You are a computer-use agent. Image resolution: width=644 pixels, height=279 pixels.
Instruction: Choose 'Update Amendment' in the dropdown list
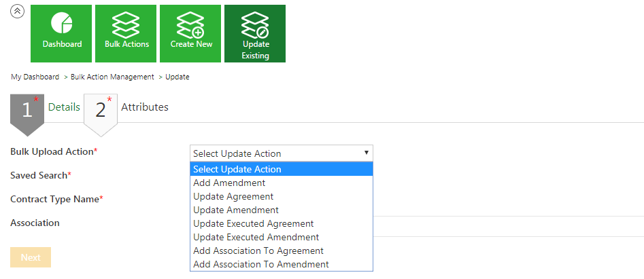[236, 210]
